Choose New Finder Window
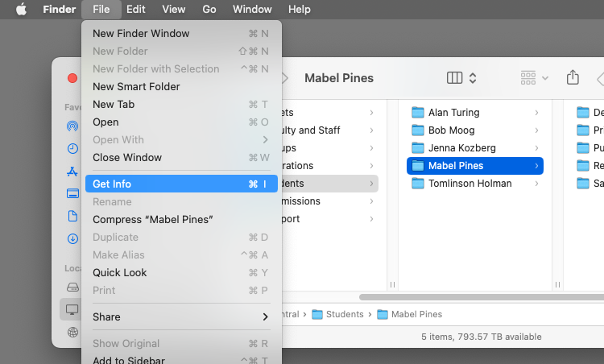 tap(181, 34)
